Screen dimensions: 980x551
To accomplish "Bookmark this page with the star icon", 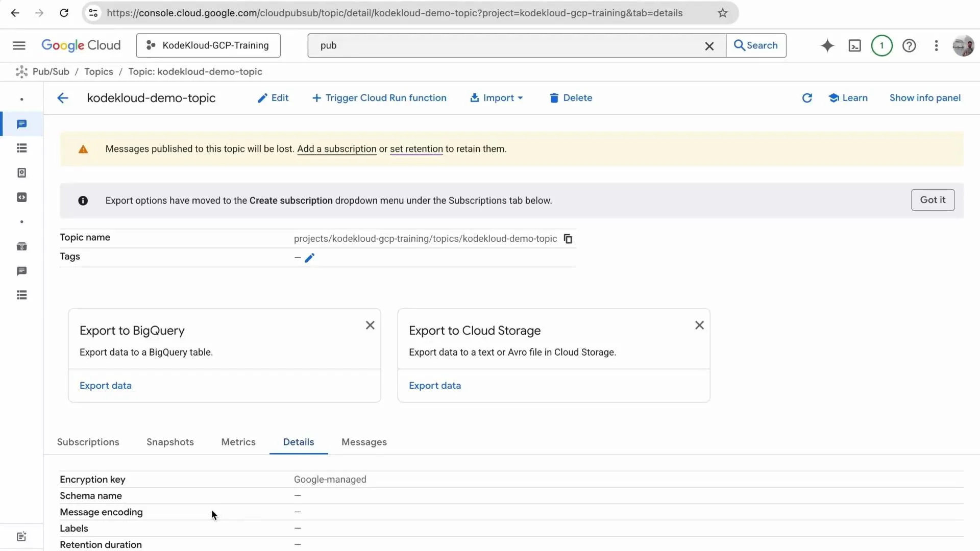I will coord(722,13).
